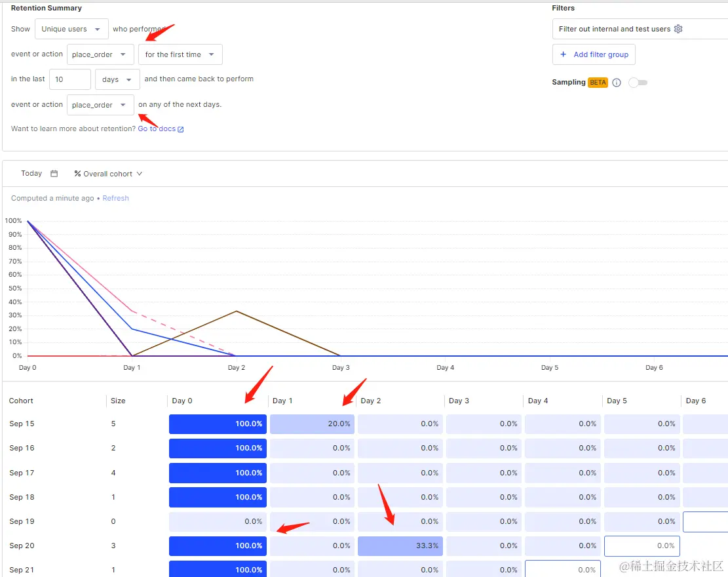Click the BETA badge next to Sampling

coord(598,83)
